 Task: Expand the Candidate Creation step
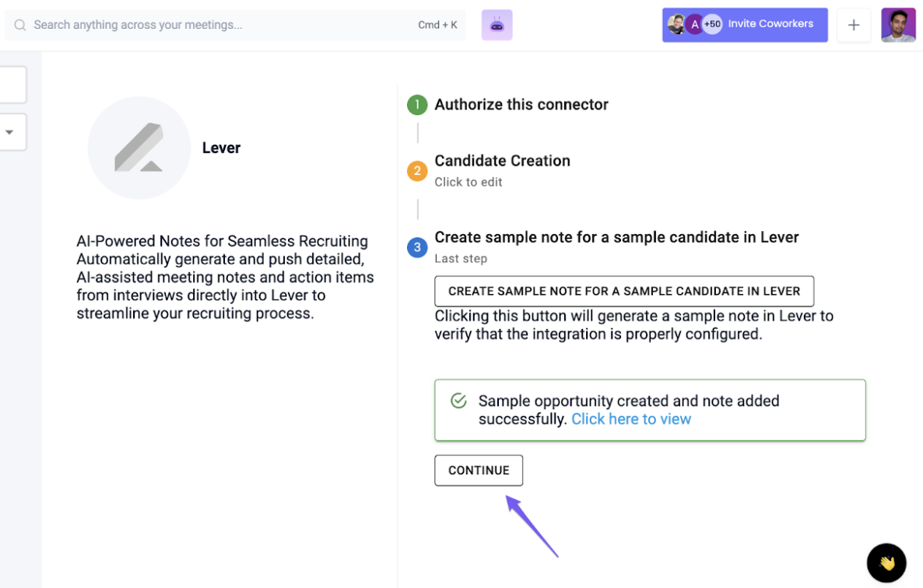(502, 160)
